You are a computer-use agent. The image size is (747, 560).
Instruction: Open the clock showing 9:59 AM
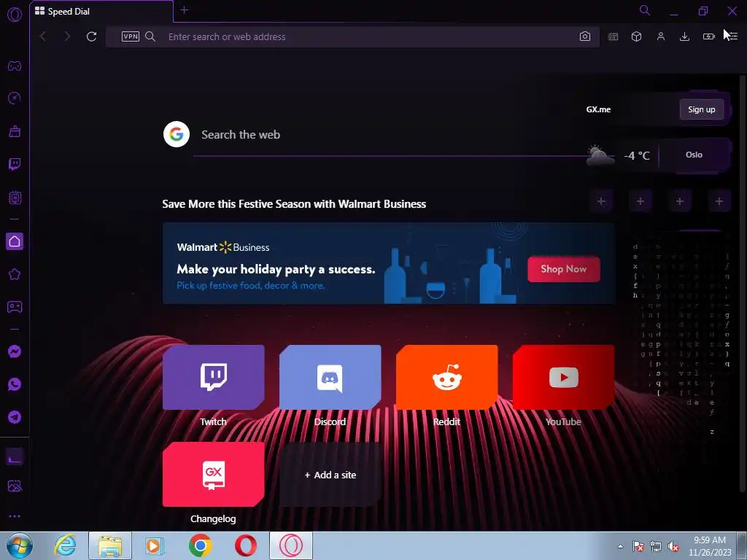pyautogui.click(x=710, y=546)
